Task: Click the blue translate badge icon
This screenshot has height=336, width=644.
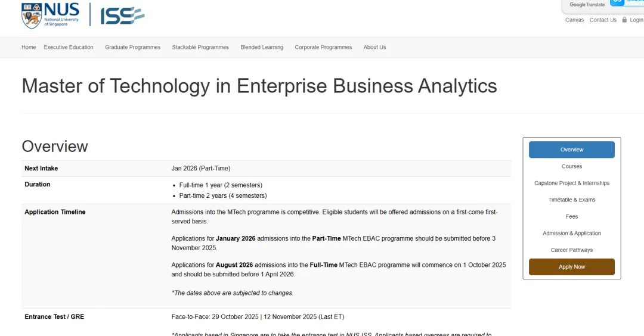Action: click(x=617, y=2)
